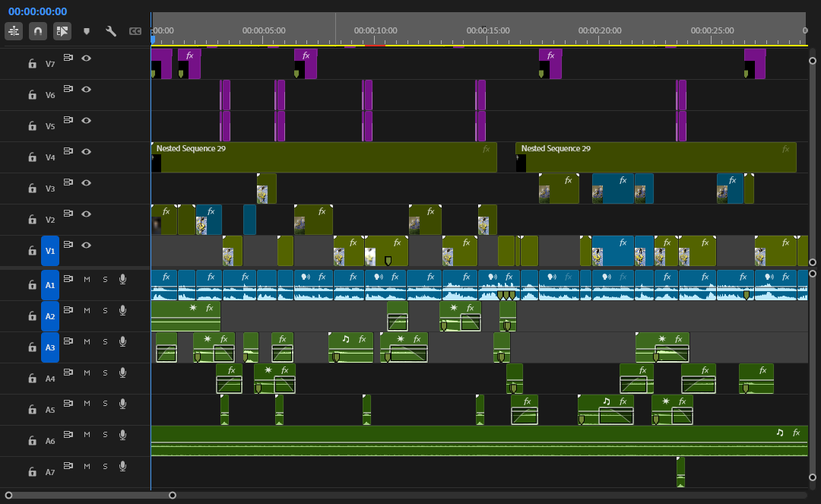Select the small clip on track A7
Image resolution: width=821 pixels, height=504 pixels.
point(680,472)
